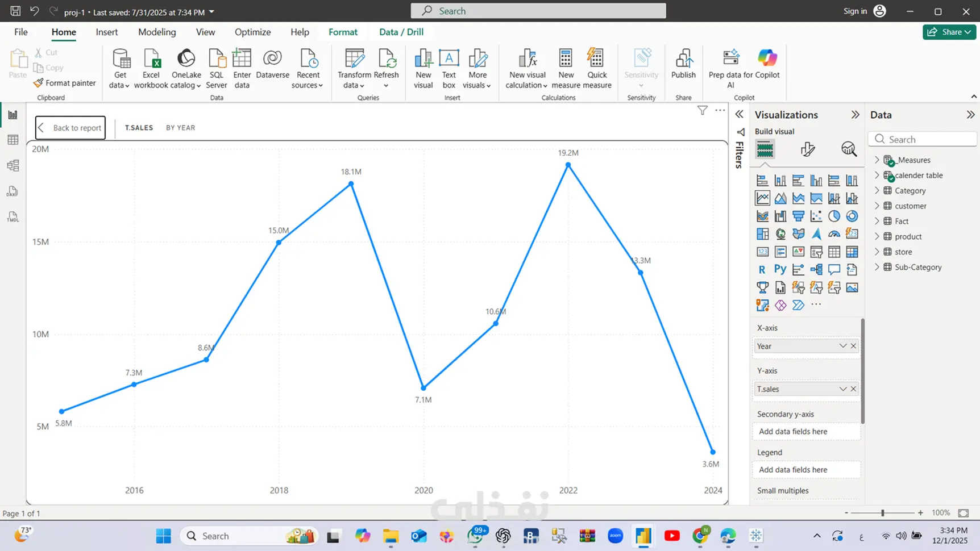The width and height of the screenshot is (980, 551).
Task: Expand the Sub-Category table
Action: tap(877, 267)
